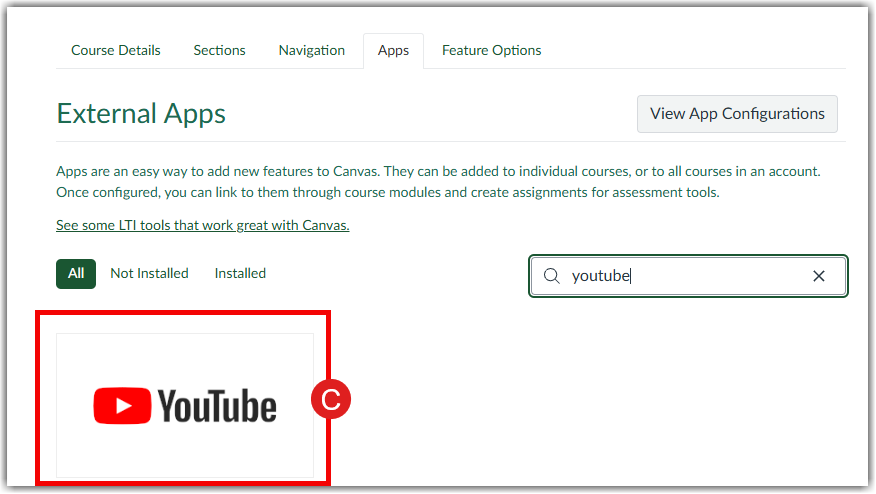Switch to the Course Details tab
876x494 pixels.
click(116, 50)
